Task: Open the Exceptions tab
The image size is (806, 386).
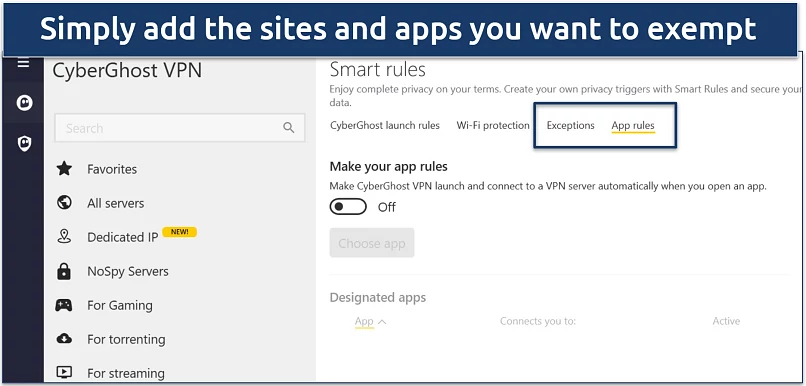Action: (570, 125)
